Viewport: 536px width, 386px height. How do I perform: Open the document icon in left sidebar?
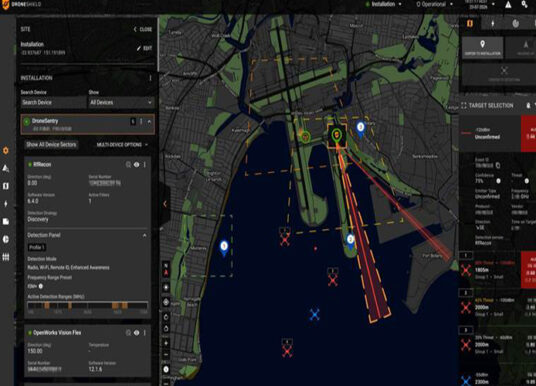(6, 222)
